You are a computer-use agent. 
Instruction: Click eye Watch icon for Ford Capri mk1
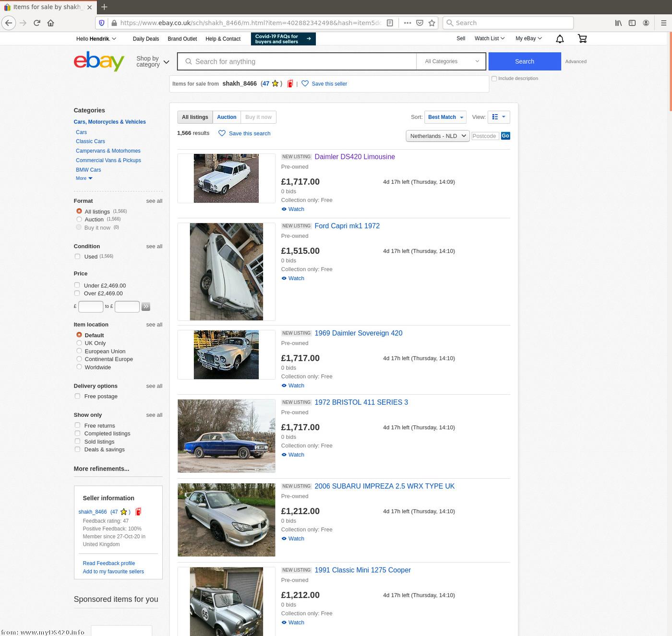pyautogui.click(x=284, y=278)
